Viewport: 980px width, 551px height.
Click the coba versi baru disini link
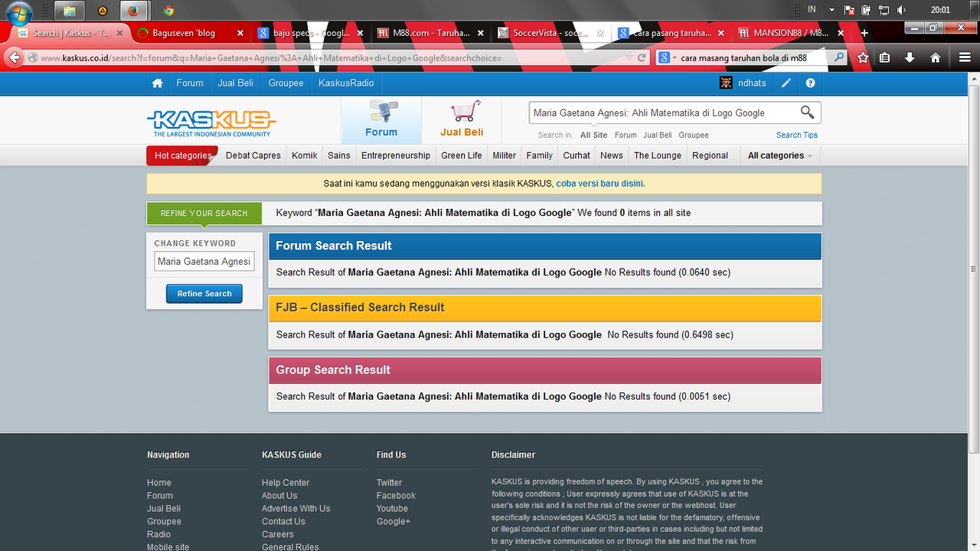[600, 184]
